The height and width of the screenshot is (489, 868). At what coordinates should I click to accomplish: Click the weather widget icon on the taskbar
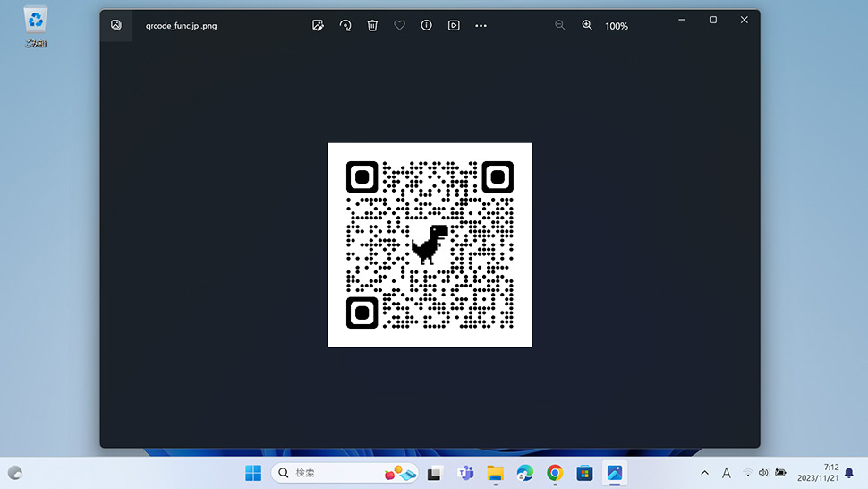tap(15, 473)
